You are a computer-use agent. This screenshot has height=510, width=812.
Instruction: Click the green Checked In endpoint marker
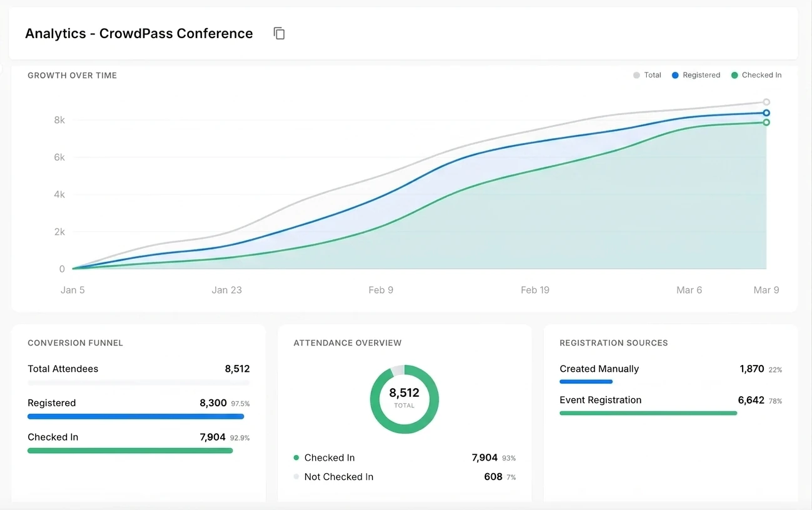pos(766,122)
